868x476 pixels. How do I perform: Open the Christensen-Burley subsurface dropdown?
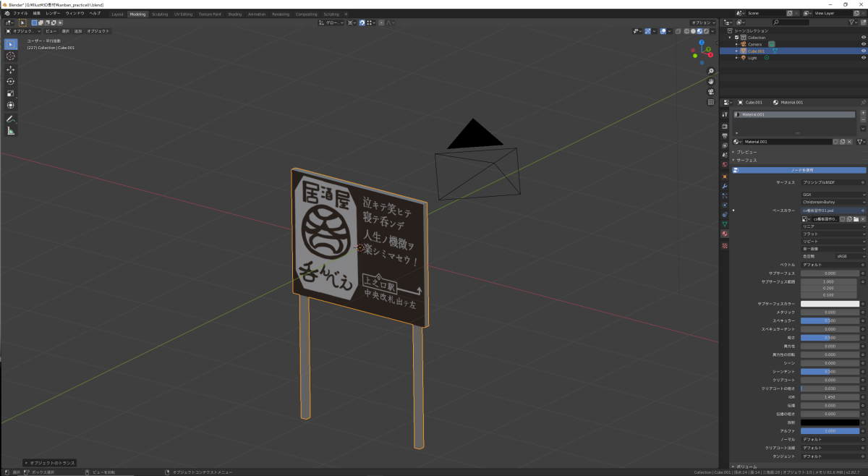tap(833, 202)
